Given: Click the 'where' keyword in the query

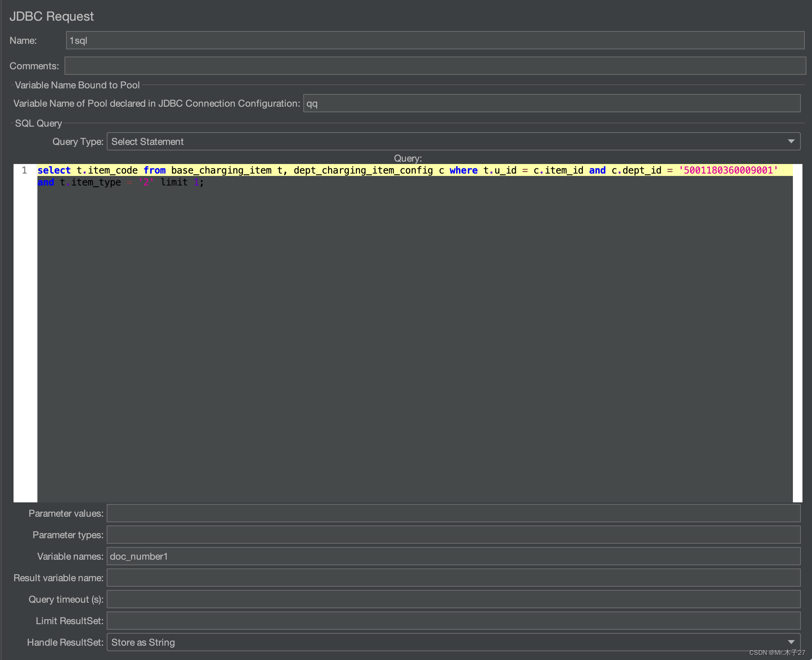Looking at the screenshot, I should click(x=463, y=170).
